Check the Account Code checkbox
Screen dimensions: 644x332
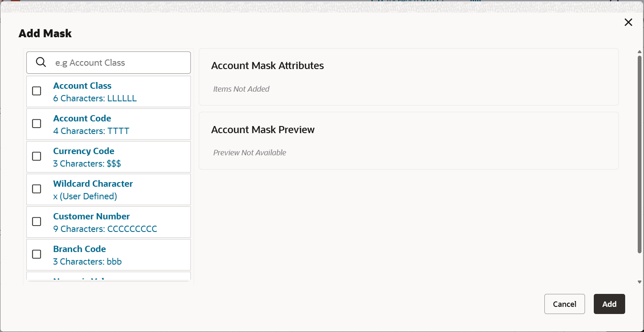point(36,124)
